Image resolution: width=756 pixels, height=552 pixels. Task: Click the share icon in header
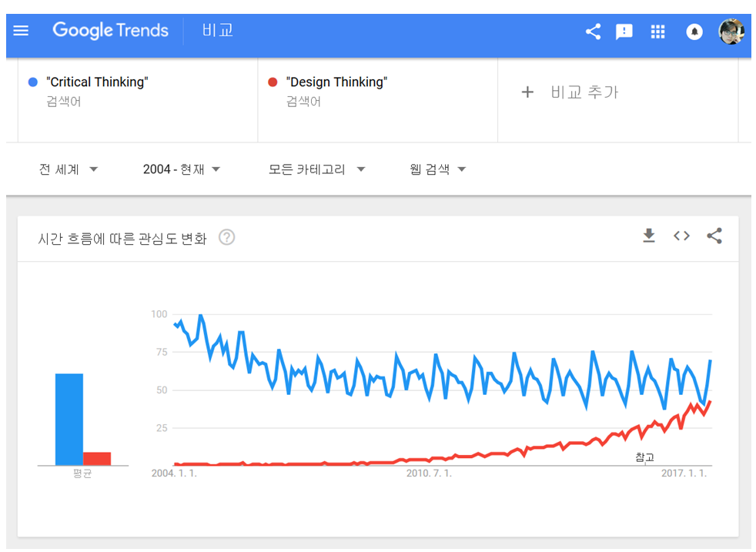click(593, 32)
